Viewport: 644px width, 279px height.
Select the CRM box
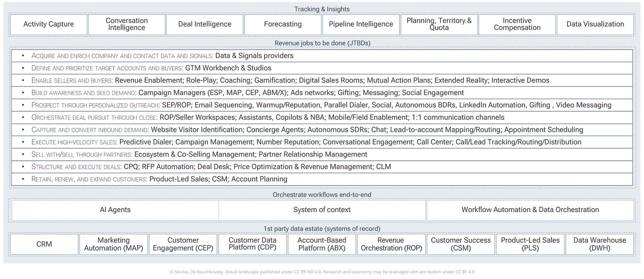(x=44, y=244)
